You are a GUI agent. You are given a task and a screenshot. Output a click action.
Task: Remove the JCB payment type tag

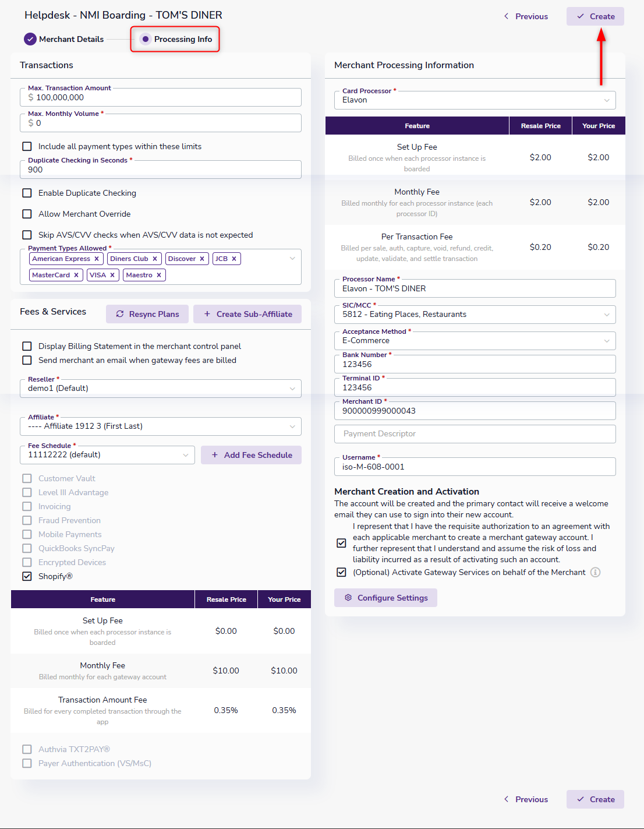[x=234, y=259]
